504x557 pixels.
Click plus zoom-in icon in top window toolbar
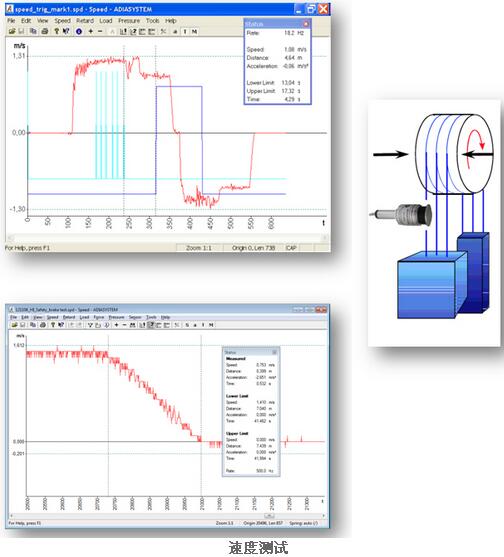coord(91,31)
